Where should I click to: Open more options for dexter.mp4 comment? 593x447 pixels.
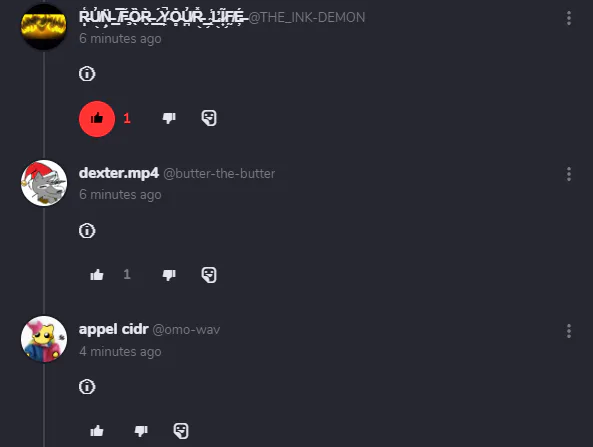568,174
